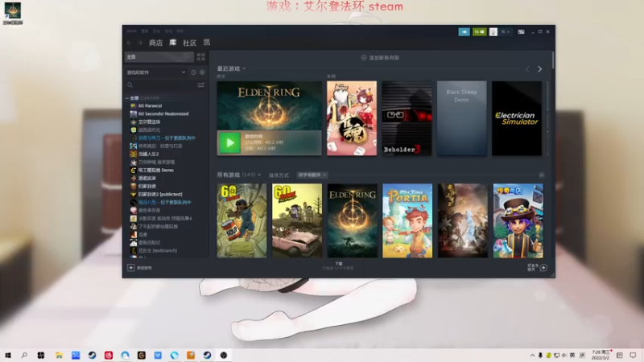Go forward with Steam's forward arrow
Screen dimensions: 644x362
pyautogui.click(x=140, y=43)
